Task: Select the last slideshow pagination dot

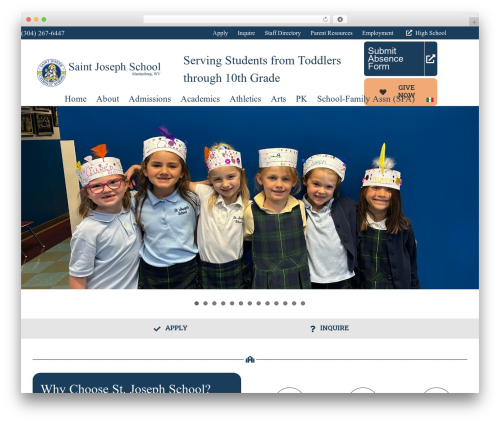Action: tap(303, 303)
